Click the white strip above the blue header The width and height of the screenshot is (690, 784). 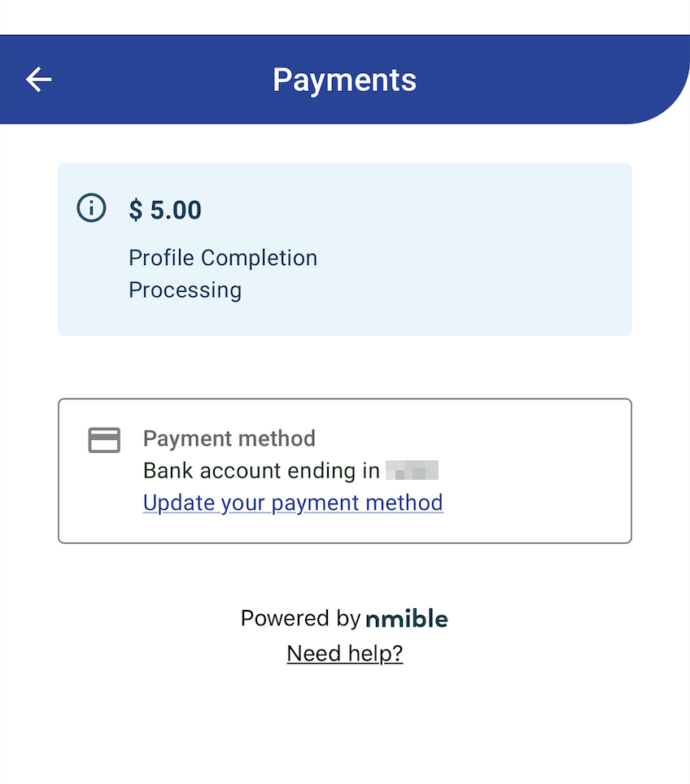point(345,16)
